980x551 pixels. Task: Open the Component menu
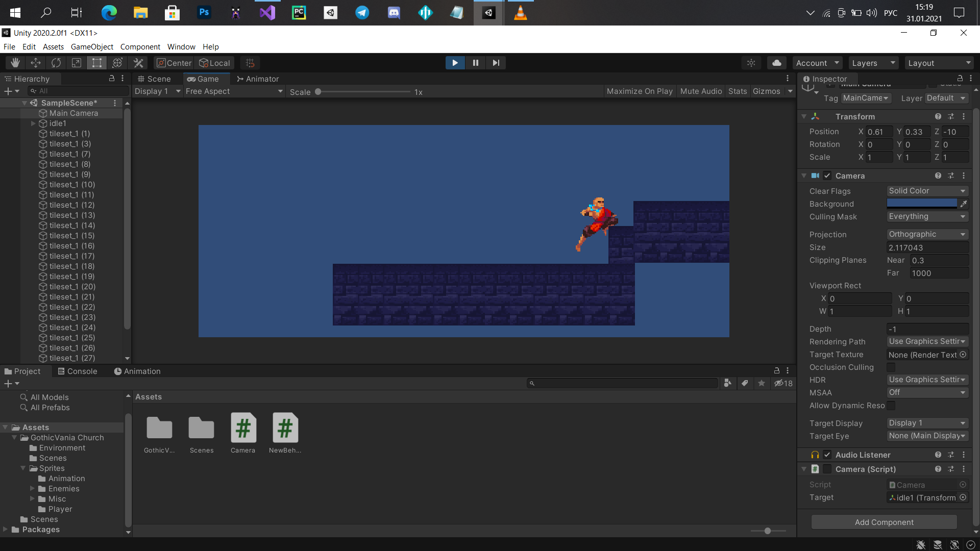[140, 46]
